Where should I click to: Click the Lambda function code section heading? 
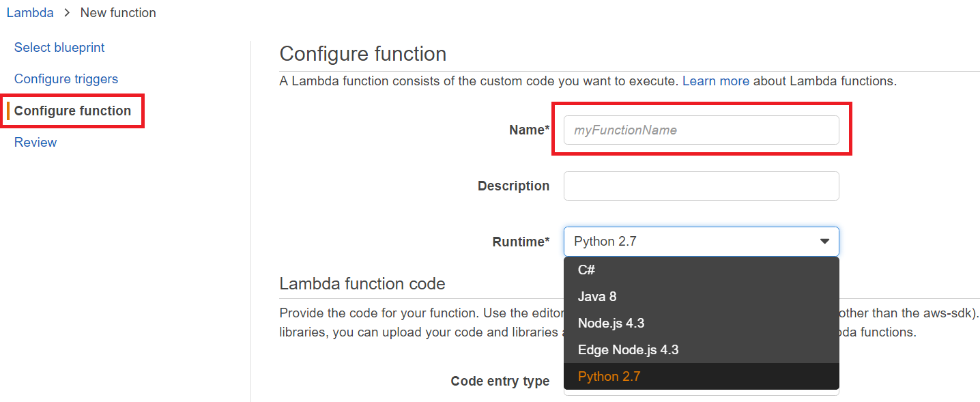point(362,283)
